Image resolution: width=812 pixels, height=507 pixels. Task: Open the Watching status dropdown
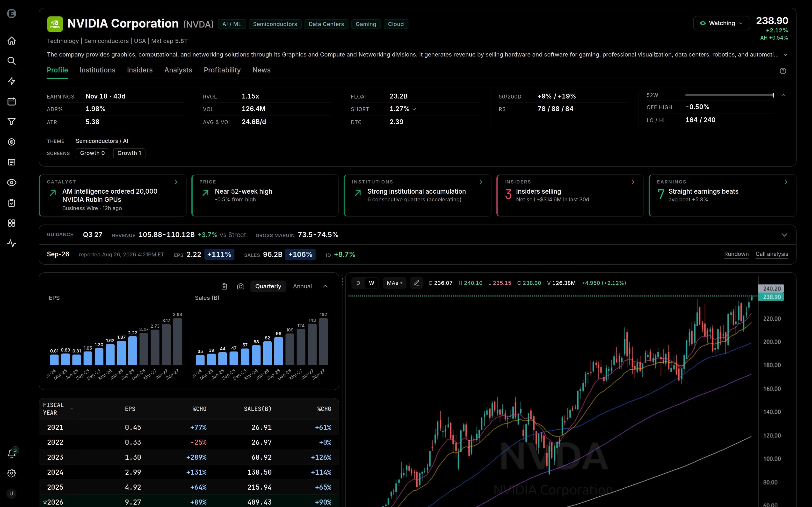tap(721, 23)
